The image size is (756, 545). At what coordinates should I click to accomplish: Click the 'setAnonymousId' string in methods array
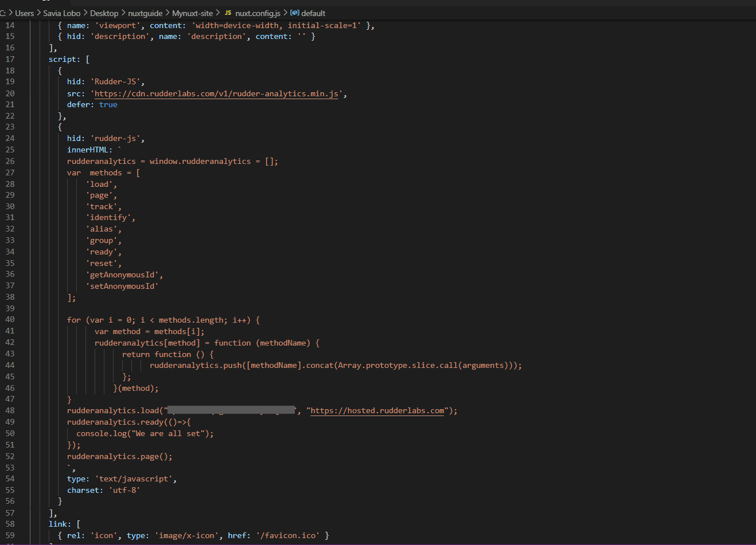click(122, 286)
